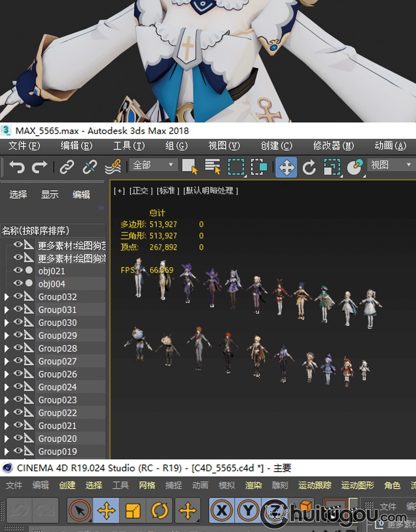Select the Link tool icon
Image resolution: width=416 pixels, height=532 pixels.
click(67, 167)
